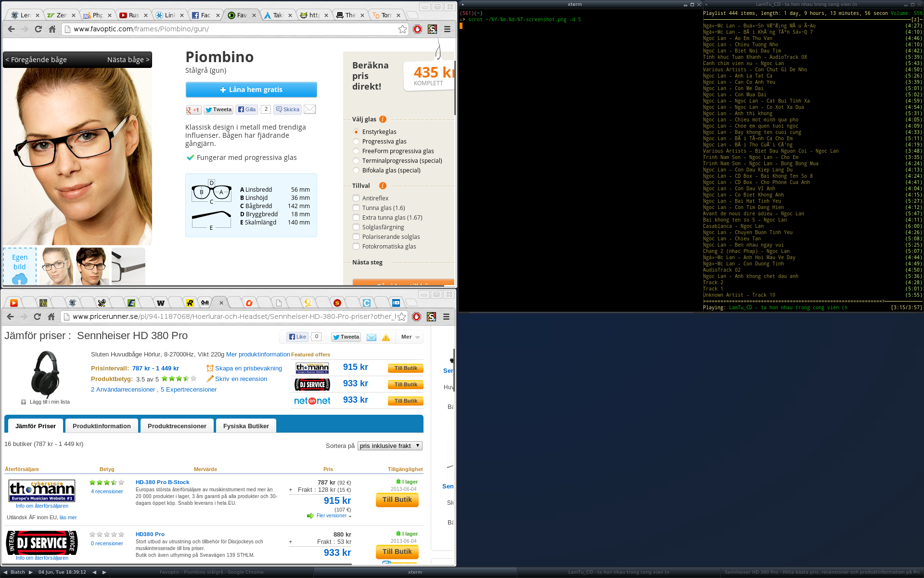The width and height of the screenshot is (924, 578).
Task: Open home page in pricerunner browser window
Action: coord(51,316)
